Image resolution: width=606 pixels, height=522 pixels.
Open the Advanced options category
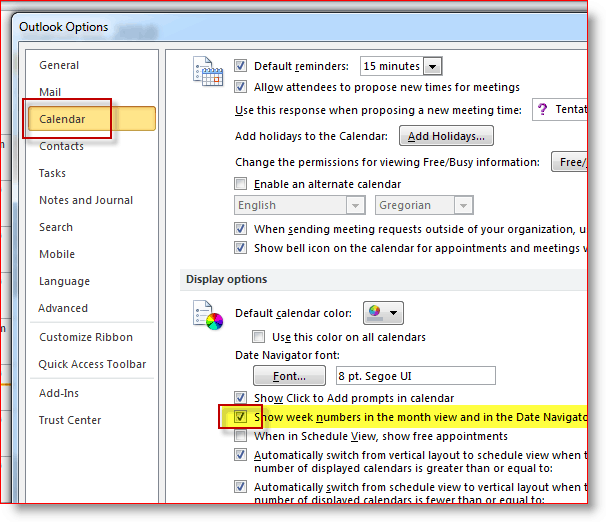point(63,308)
